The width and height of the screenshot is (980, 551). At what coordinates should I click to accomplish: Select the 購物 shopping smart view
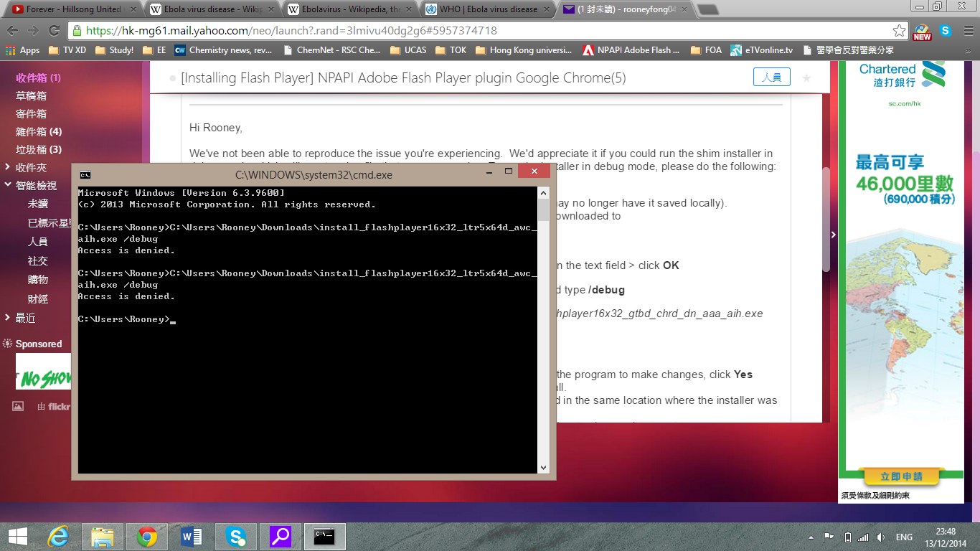tap(38, 279)
